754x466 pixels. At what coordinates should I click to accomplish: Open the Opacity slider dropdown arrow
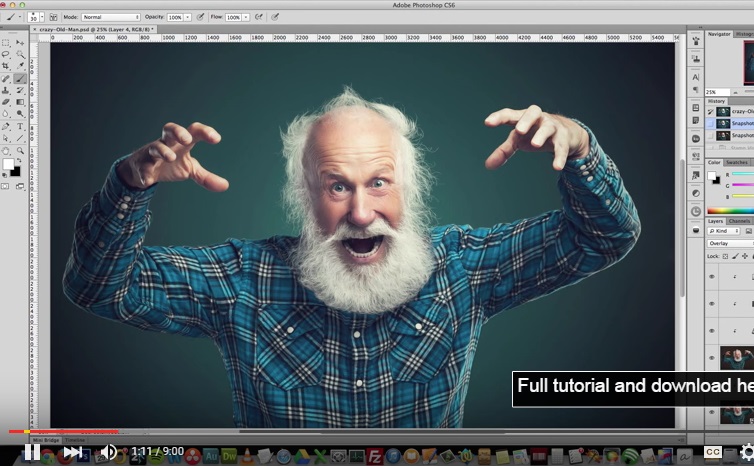(188, 17)
